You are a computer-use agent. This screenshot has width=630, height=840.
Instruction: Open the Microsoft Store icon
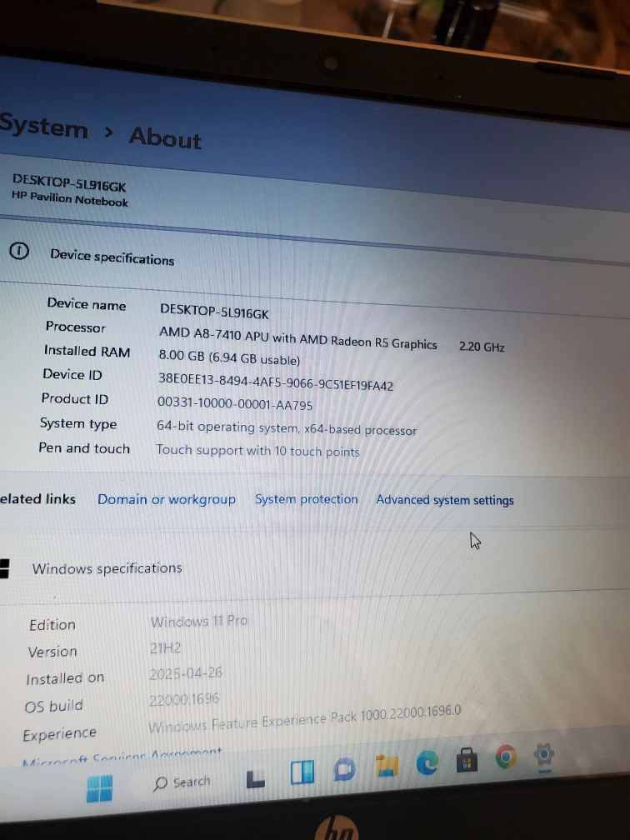[x=467, y=760]
